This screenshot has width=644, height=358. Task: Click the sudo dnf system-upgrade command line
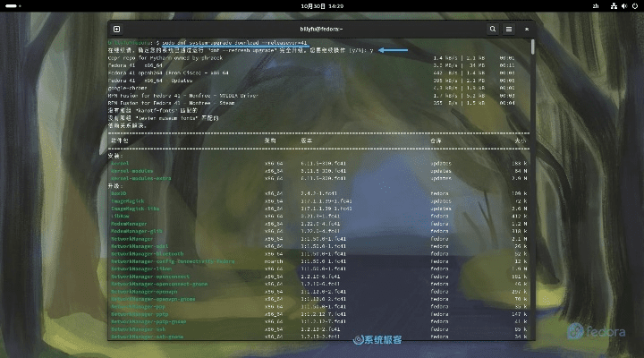tap(233, 43)
